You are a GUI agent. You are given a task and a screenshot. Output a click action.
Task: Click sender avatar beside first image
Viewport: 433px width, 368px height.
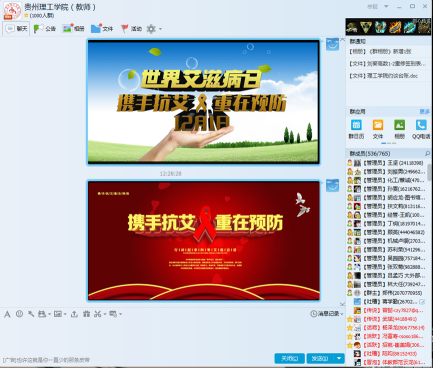point(332,44)
